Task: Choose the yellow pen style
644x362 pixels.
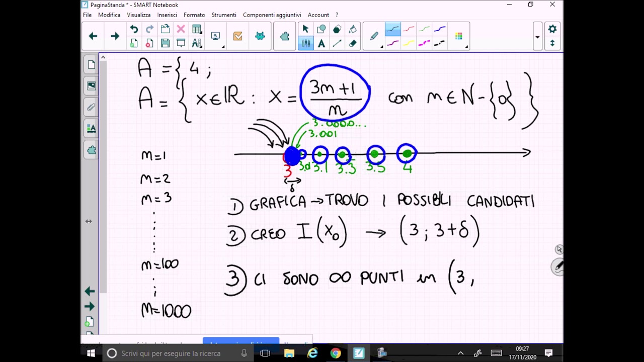Action: (x=409, y=44)
